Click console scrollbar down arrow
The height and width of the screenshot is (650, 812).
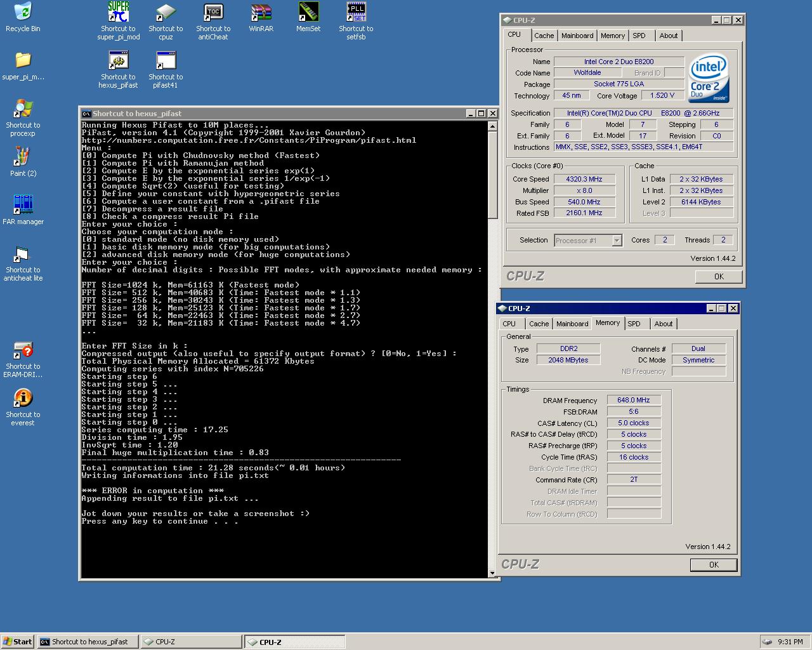[492, 573]
